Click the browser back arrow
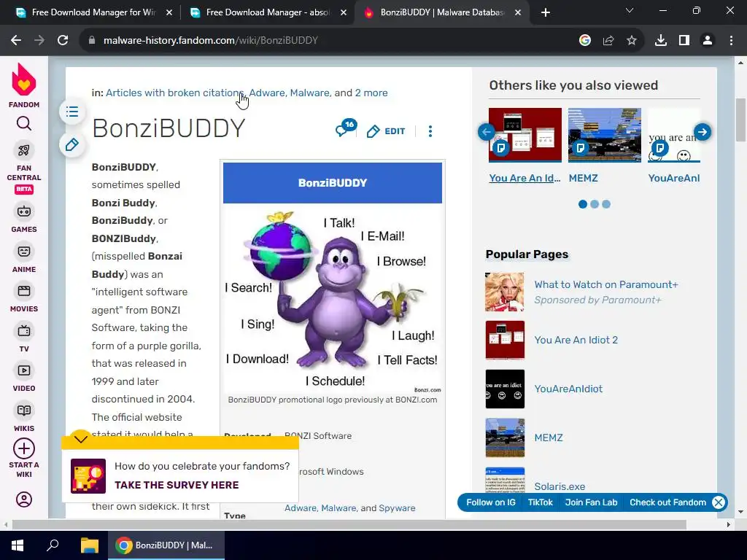The height and width of the screenshot is (560, 747). [x=16, y=41]
